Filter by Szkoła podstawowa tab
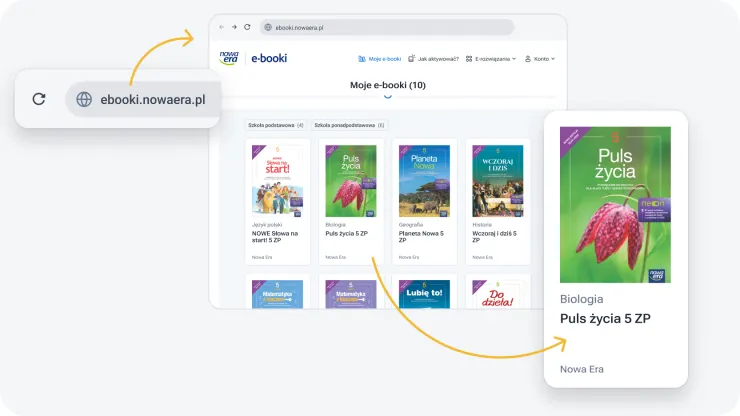 point(275,125)
